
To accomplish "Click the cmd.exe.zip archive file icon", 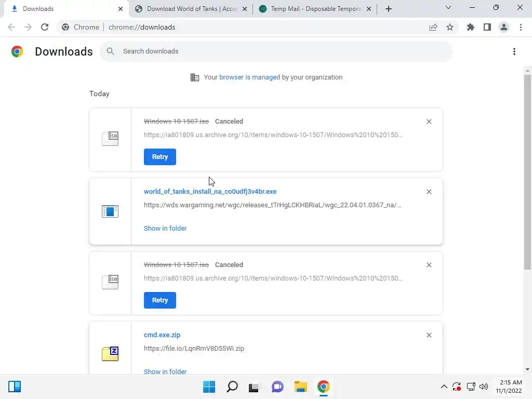I will click(x=110, y=354).
